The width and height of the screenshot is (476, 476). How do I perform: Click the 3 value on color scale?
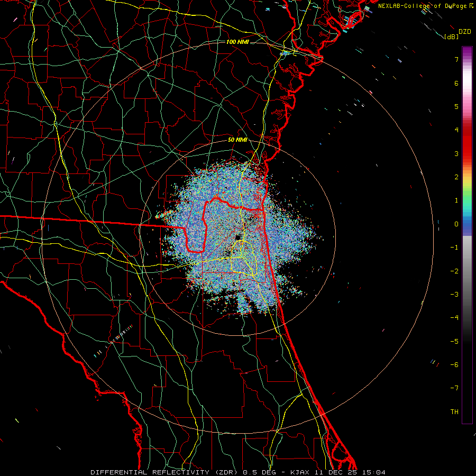pyautogui.click(x=456, y=153)
